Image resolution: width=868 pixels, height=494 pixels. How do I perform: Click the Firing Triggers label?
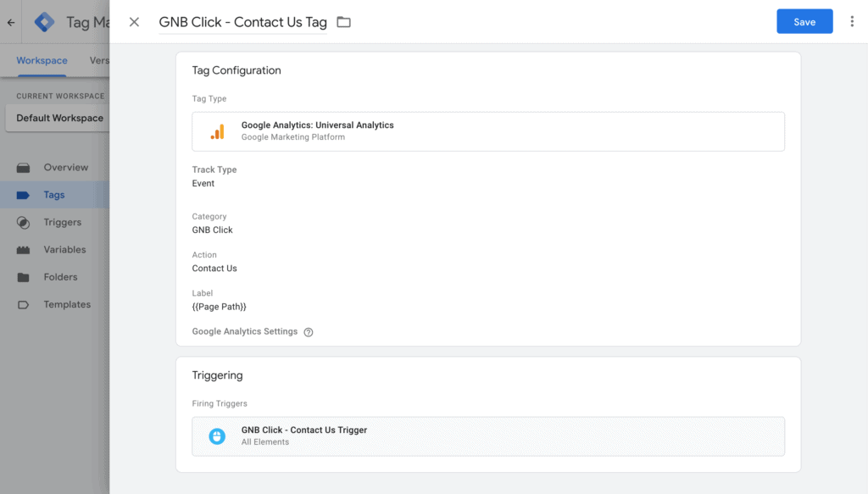tap(220, 403)
